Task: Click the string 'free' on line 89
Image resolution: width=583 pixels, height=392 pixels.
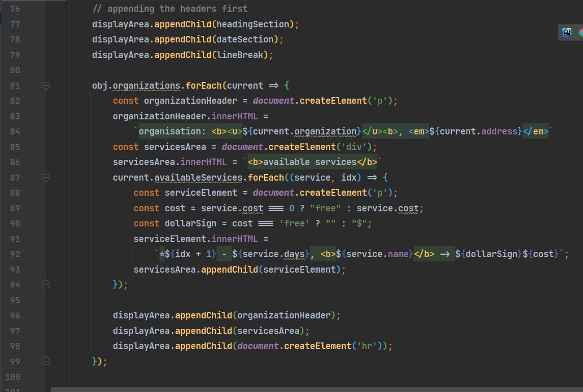Action: (325, 208)
